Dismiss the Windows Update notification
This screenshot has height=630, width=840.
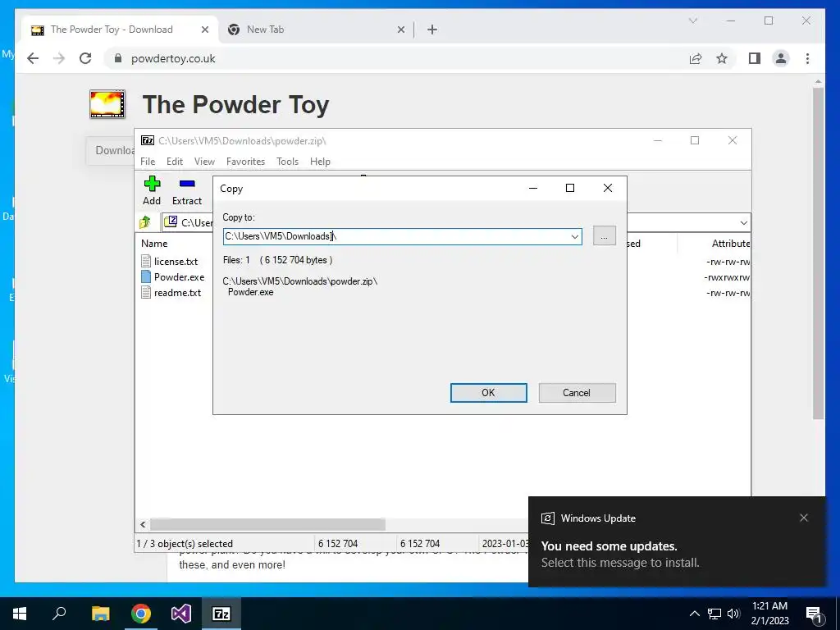coord(804,518)
